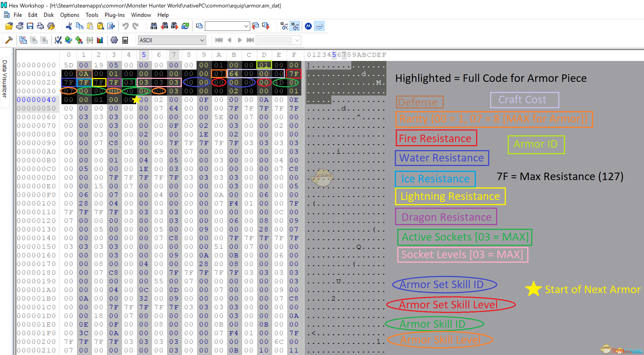Viewport: 644px width, 355px height.
Task: Save the file with the floppy icon
Action: coord(30,26)
